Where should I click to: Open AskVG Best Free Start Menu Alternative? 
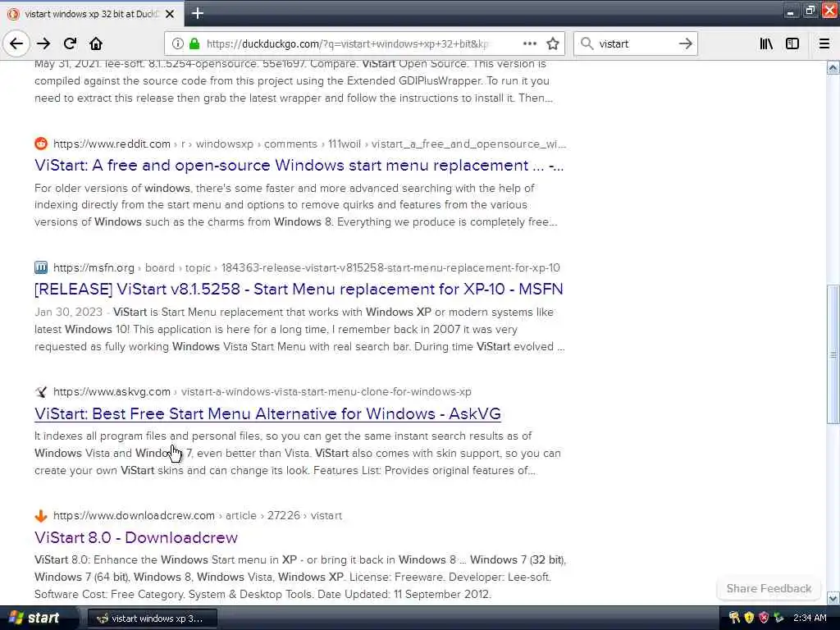pos(267,413)
